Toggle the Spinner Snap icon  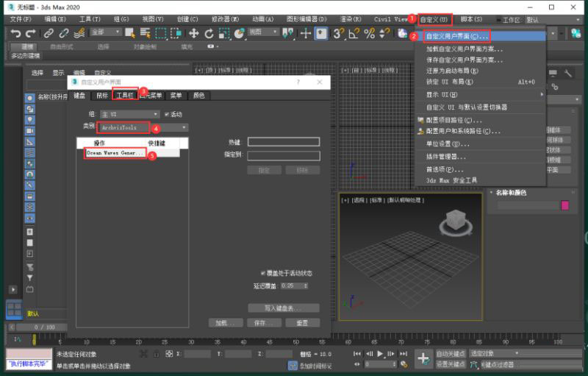tap(384, 33)
